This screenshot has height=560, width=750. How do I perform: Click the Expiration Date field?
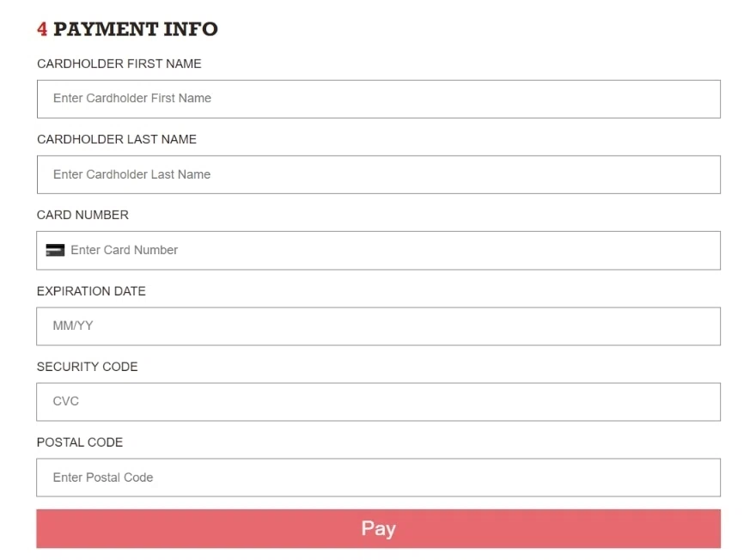[x=378, y=326]
